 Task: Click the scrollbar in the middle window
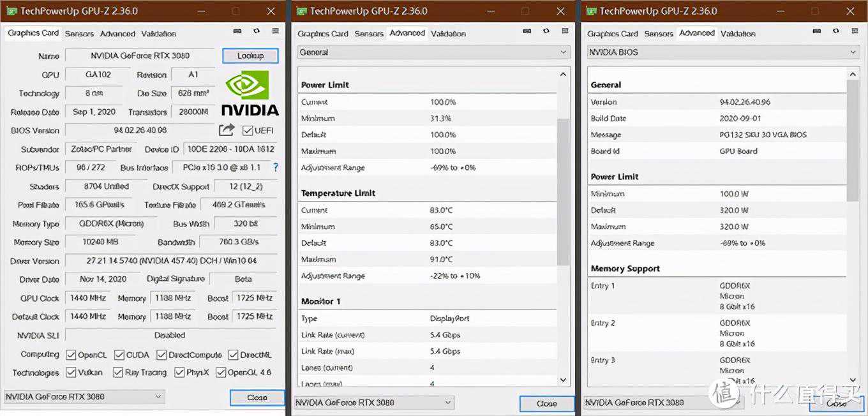coord(563,191)
